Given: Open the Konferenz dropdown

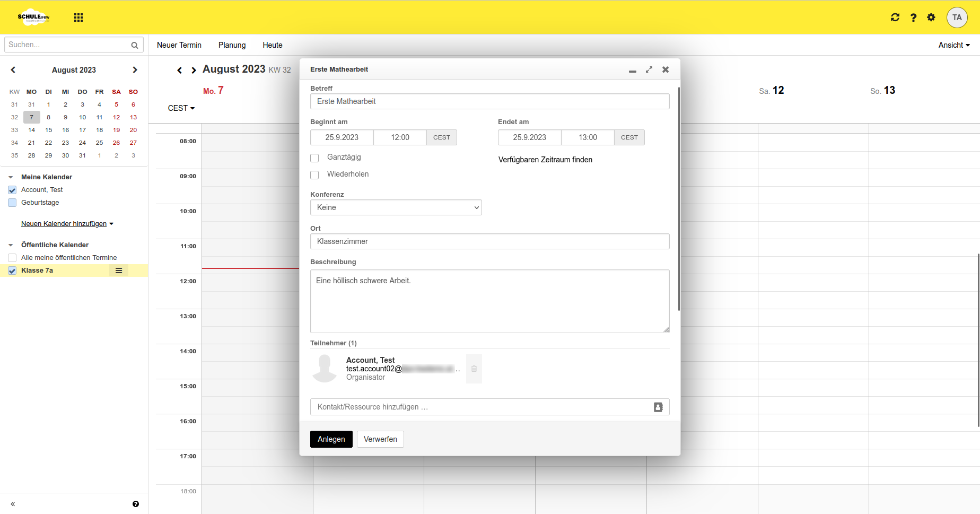Looking at the screenshot, I should 396,207.
